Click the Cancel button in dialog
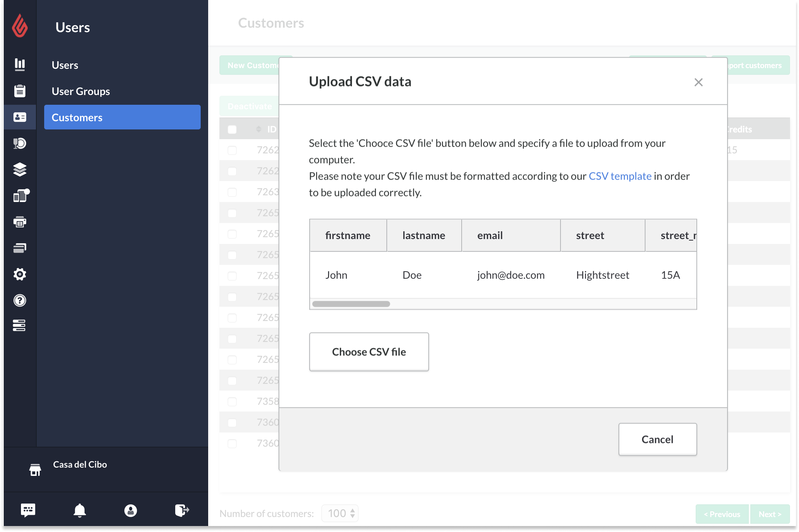Image resolution: width=799 pixels, height=532 pixels. click(x=657, y=439)
